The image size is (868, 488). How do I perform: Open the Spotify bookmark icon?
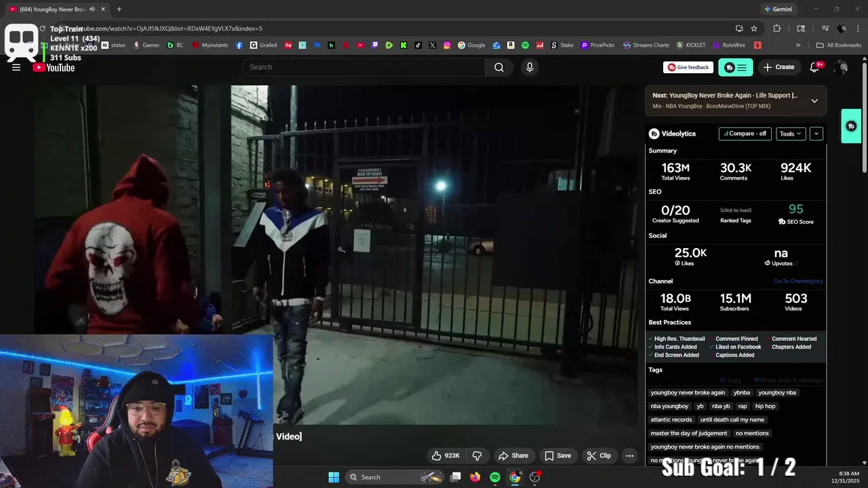[x=525, y=45]
